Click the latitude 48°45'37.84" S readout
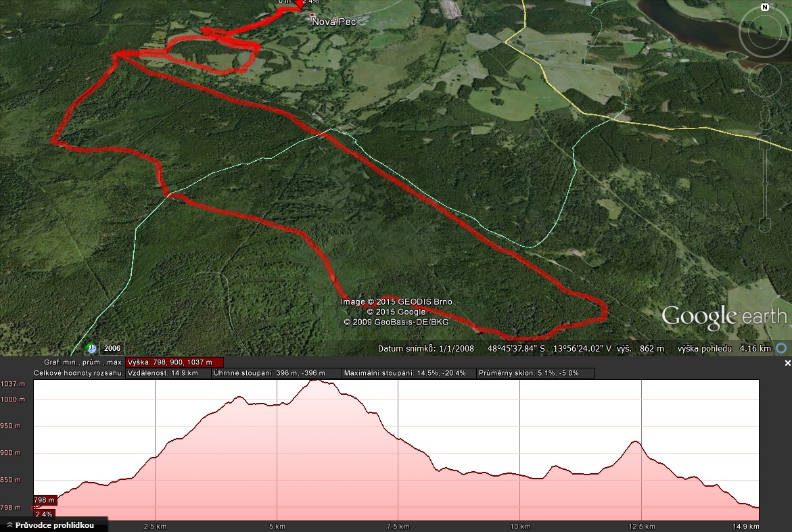Image resolution: width=792 pixels, height=532 pixels. click(x=516, y=348)
